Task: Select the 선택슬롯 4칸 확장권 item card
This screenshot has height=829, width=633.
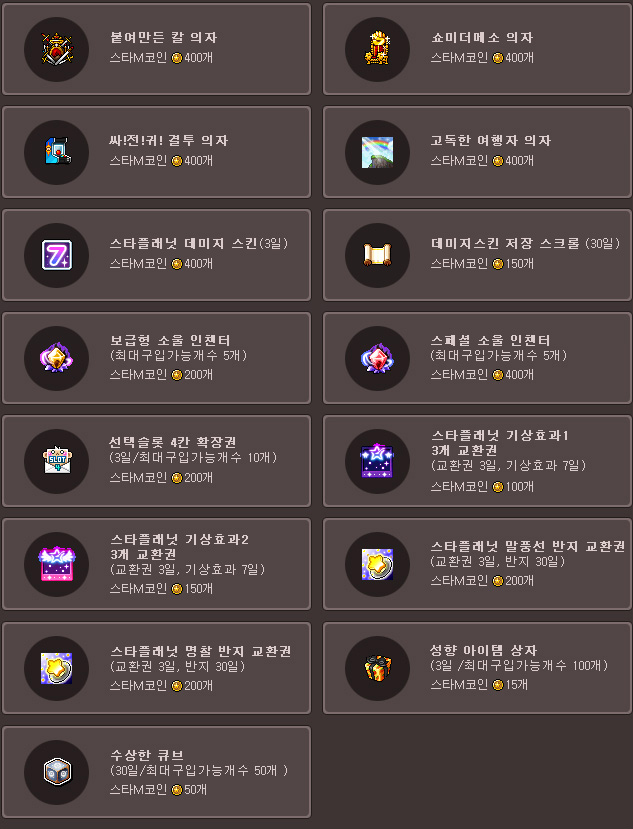Action: click(x=157, y=460)
